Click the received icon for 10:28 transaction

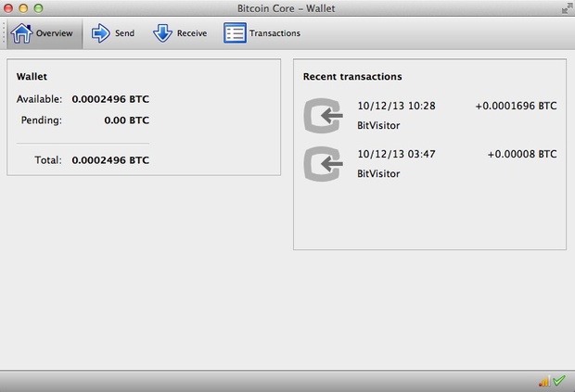[x=323, y=116]
